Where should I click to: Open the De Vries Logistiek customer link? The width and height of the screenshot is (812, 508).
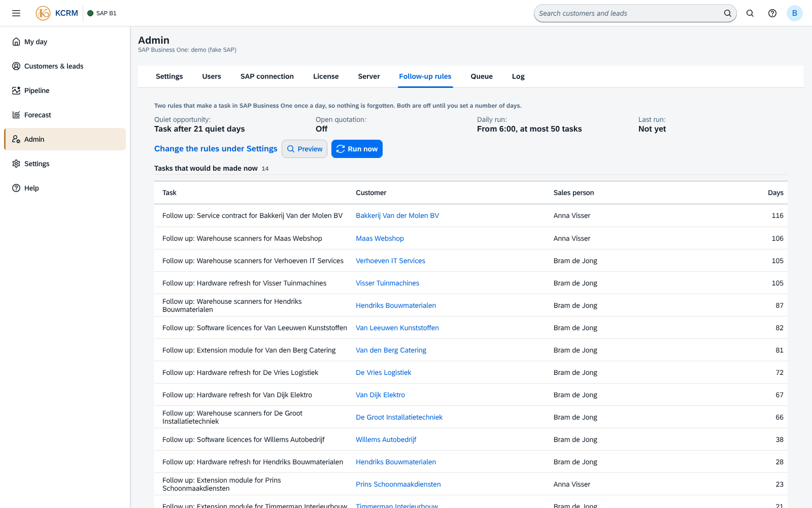[383, 372]
